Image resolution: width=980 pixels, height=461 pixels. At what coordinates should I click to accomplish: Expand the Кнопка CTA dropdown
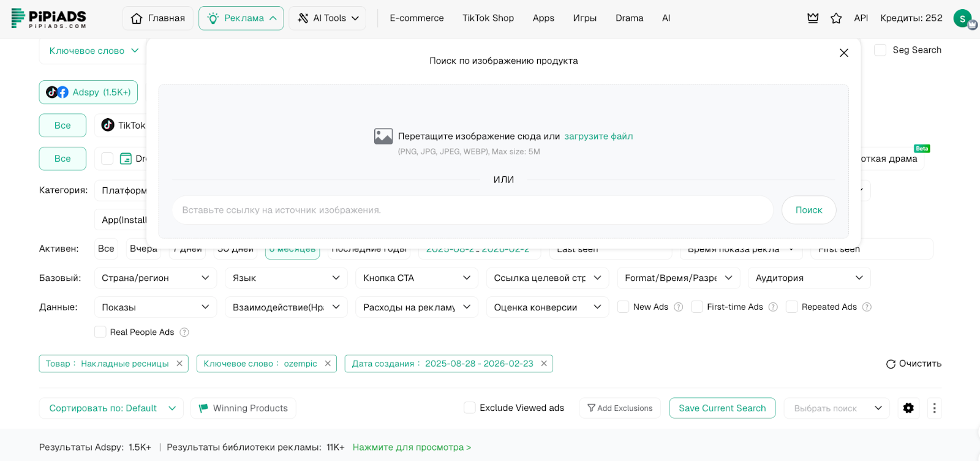[x=417, y=278]
